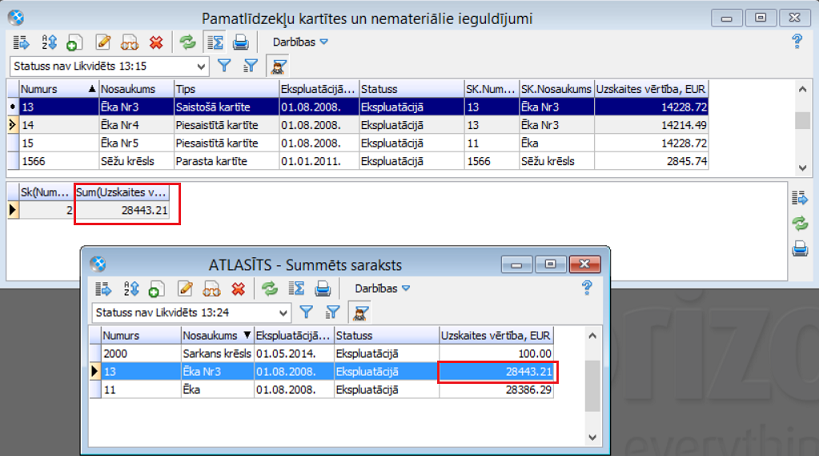Sort by the Numurs column in main window
The image size is (819, 456).
pos(58,89)
